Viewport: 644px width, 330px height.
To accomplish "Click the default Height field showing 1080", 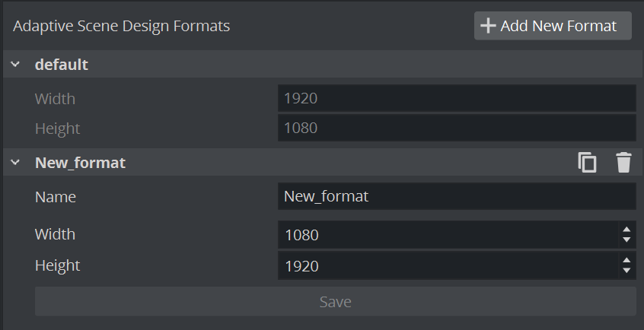I will (x=457, y=129).
